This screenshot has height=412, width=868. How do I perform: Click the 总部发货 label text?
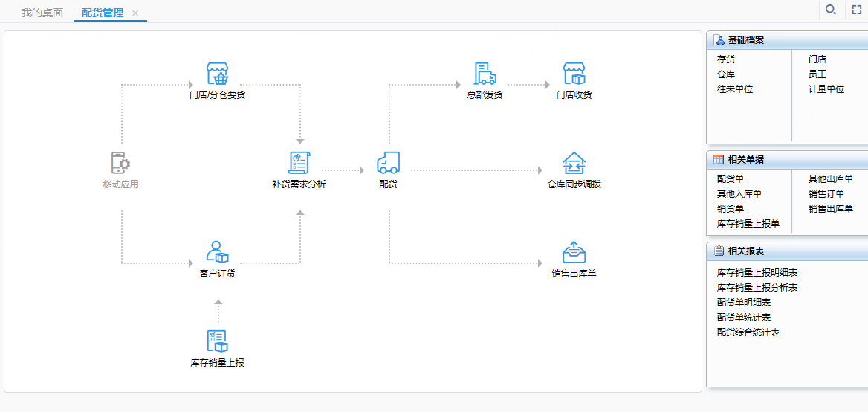pos(485,95)
